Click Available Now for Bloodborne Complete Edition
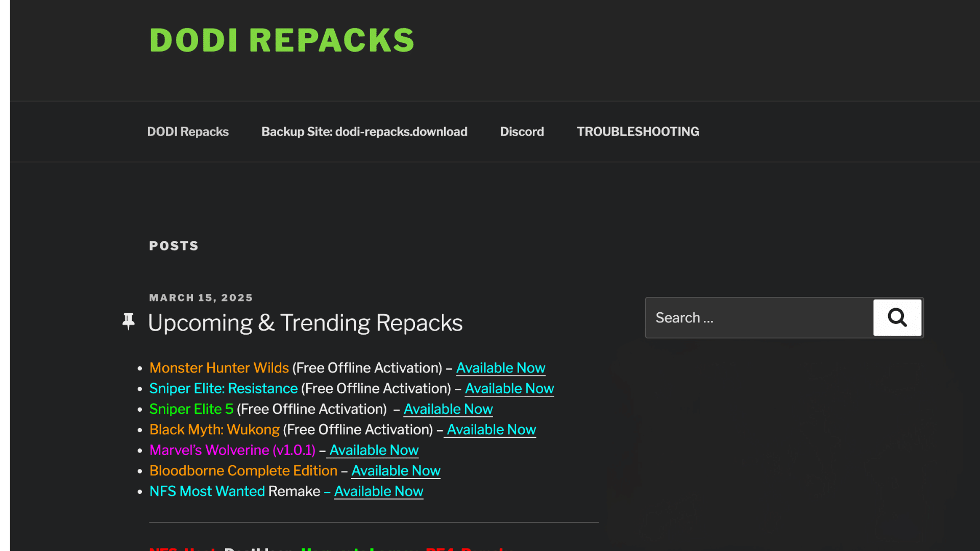This screenshot has width=980, height=551. coord(396,470)
